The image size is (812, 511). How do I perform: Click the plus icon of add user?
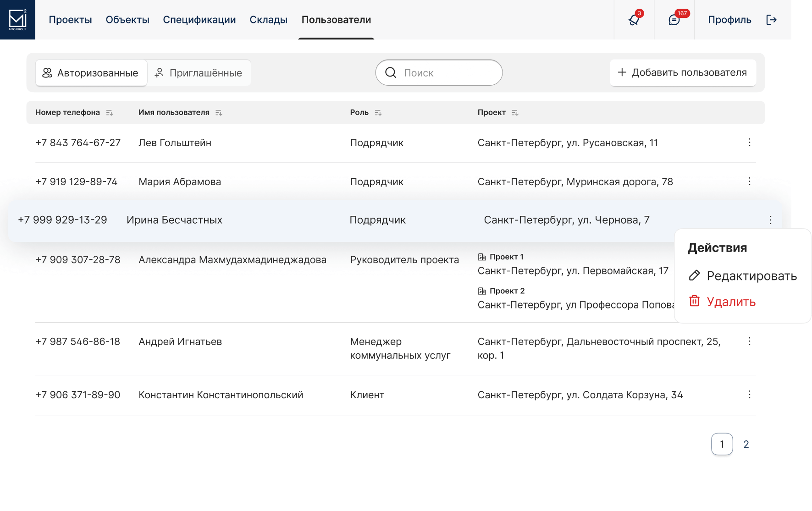[x=622, y=72]
